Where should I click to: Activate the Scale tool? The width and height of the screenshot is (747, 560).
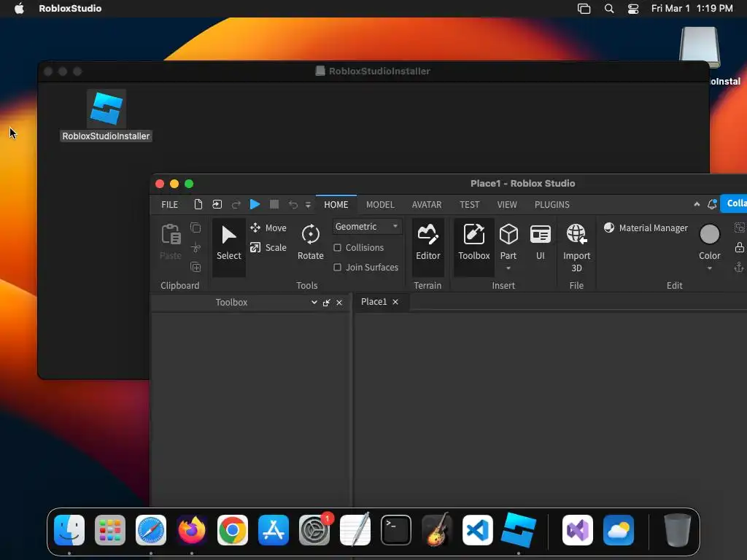pos(268,248)
